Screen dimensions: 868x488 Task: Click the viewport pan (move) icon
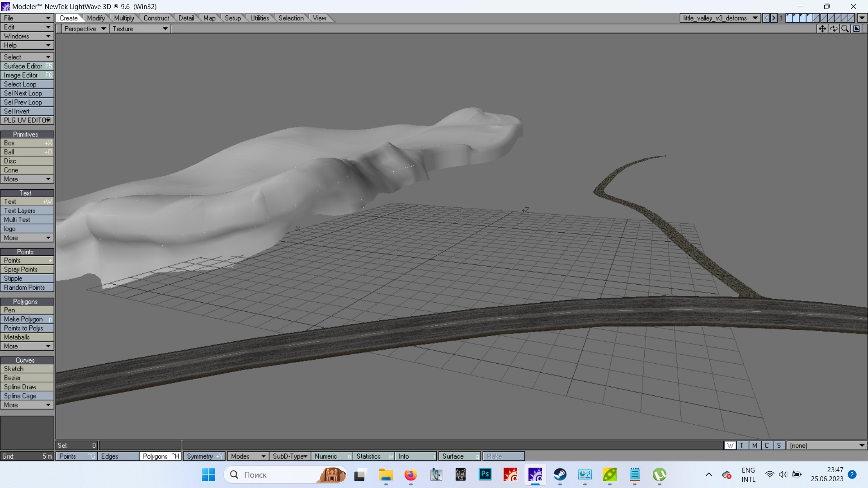[x=822, y=28]
